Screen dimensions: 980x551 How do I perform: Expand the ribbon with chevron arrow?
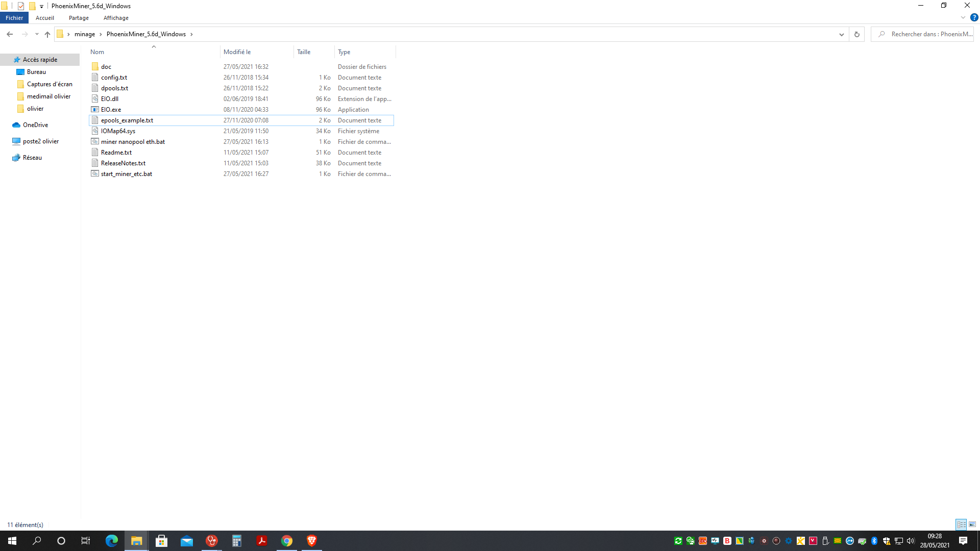[x=963, y=17]
